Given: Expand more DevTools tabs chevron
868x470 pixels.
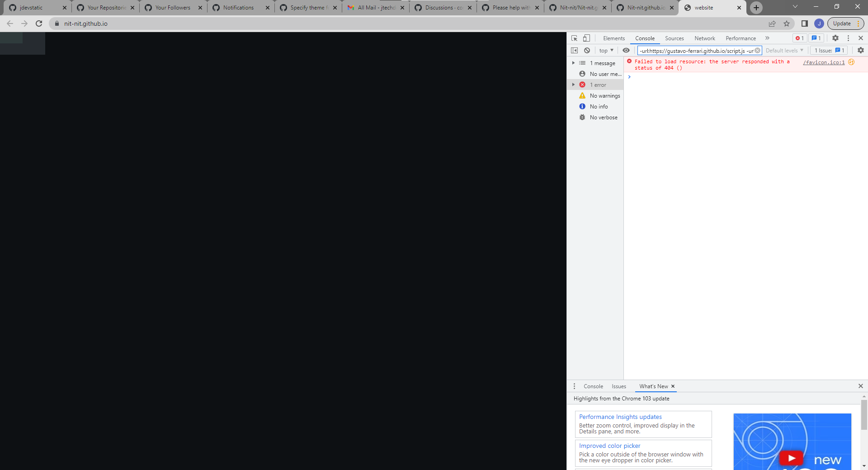Looking at the screenshot, I should coord(767,38).
